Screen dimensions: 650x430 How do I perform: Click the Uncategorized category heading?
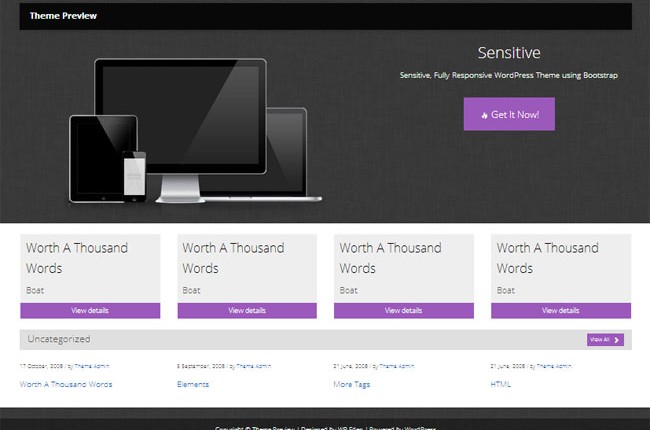[59, 340]
